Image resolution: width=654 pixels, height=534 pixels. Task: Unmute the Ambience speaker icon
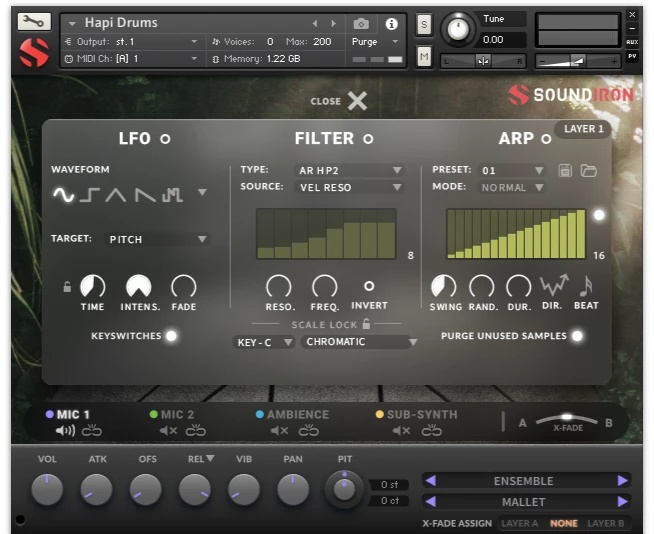tap(279, 430)
